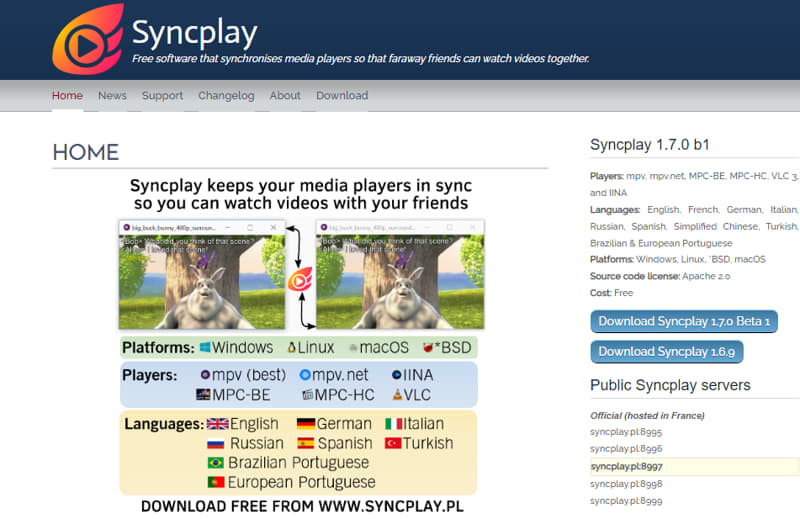View the Changelog tab

(x=226, y=95)
